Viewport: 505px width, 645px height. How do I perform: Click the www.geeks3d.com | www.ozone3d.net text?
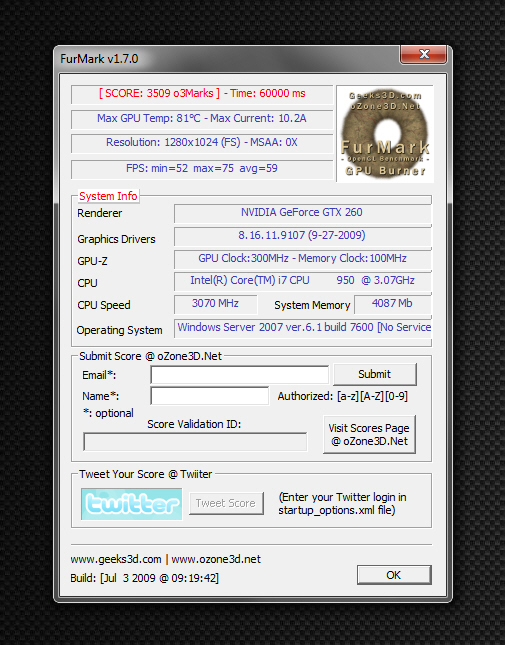click(165, 559)
